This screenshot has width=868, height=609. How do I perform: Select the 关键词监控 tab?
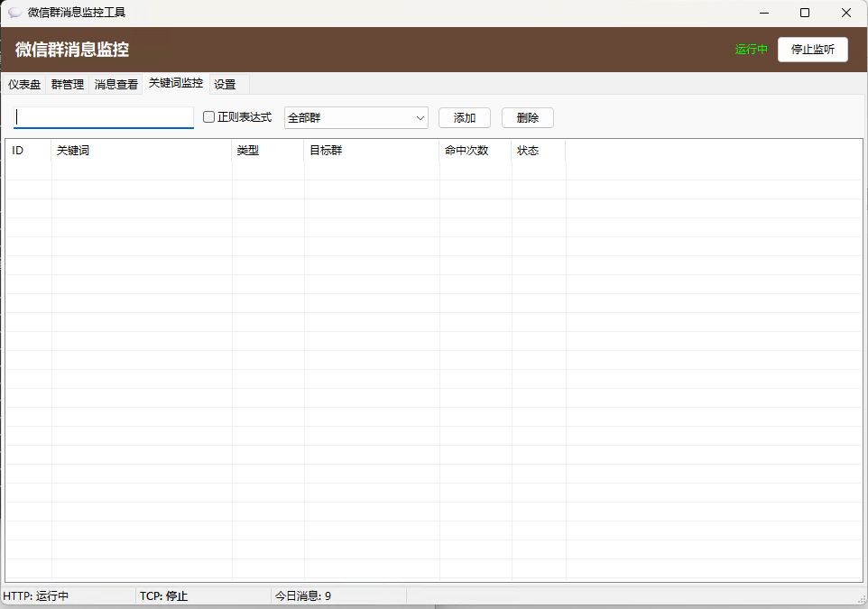[x=176, y=83]
